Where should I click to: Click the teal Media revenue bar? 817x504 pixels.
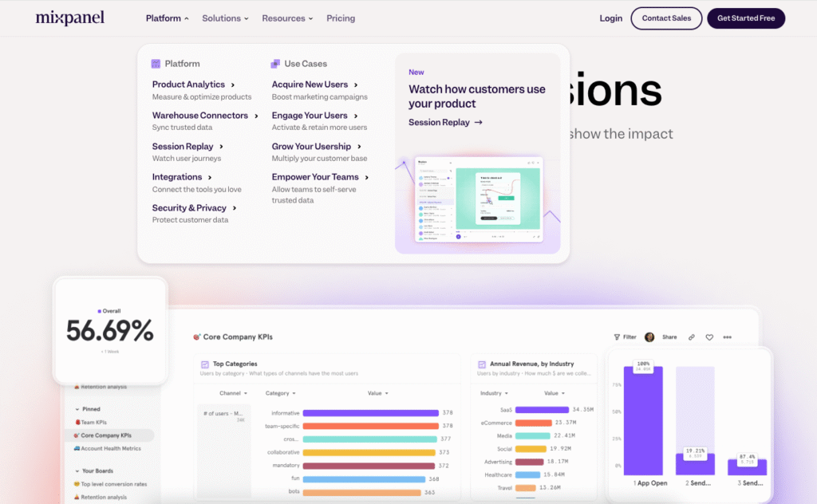tap(532, 435)
